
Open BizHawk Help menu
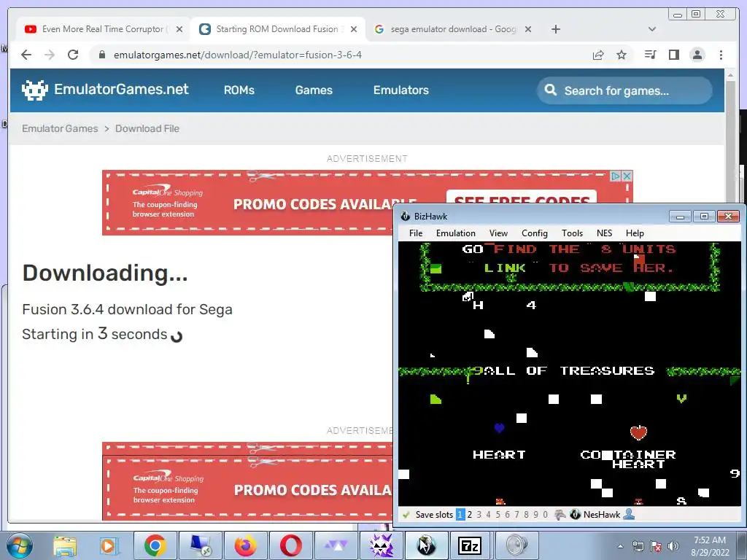(x=635, y=233)
